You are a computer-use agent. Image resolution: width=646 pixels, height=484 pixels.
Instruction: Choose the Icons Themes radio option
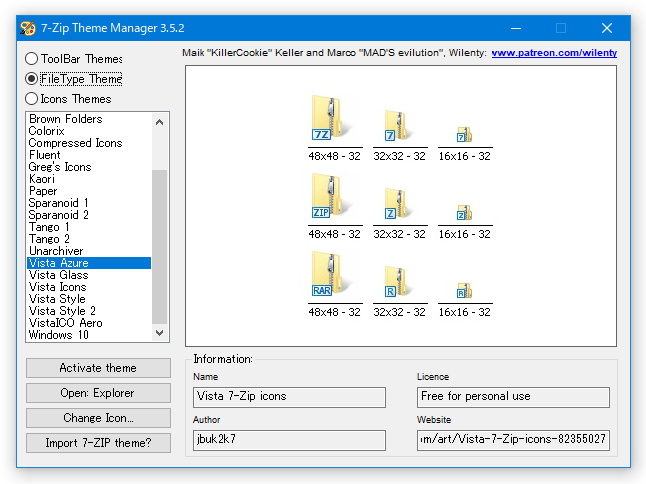31,99
